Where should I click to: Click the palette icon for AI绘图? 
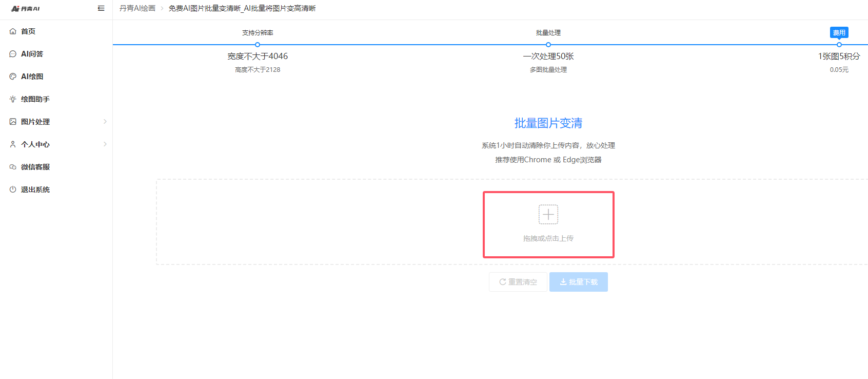click(x=13, y=77)
